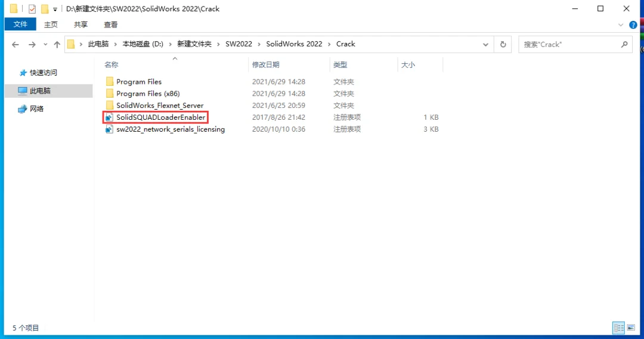Click the search magnifier icon
Image resolution: width=644 pixels, height=339 pixels.
[x=624, y=44]
